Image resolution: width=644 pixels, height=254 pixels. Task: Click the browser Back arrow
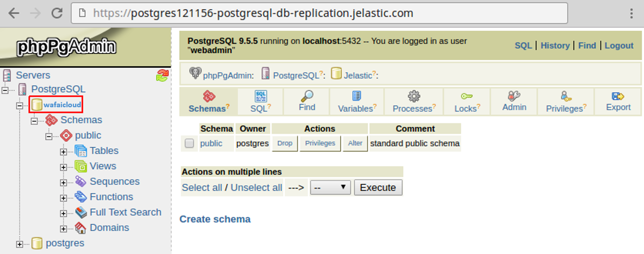tap(13, 13)
